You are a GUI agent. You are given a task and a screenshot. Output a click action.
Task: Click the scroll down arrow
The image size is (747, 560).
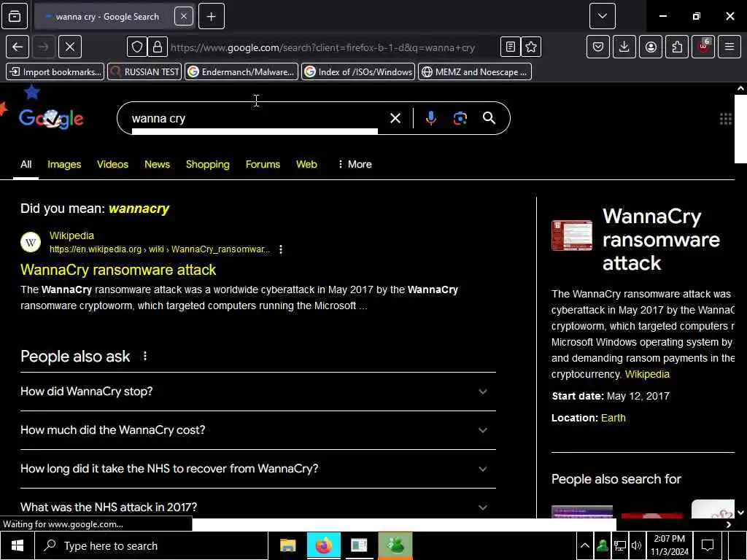tap(740, 513)
